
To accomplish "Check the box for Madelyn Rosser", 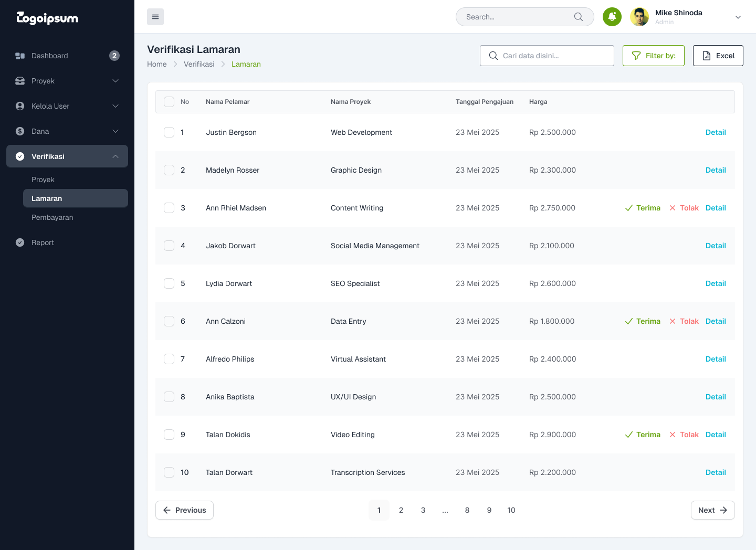I will coord(169,170).
